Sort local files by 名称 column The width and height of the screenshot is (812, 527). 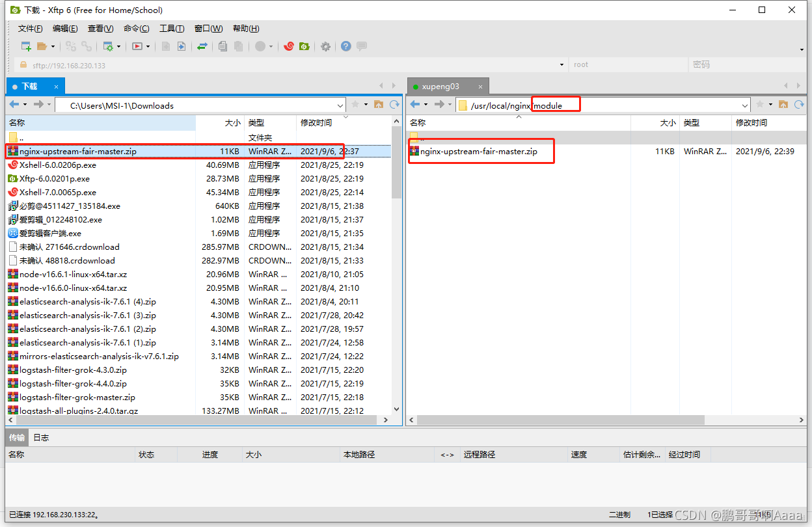pyautogui.click(x=101, y=122)
